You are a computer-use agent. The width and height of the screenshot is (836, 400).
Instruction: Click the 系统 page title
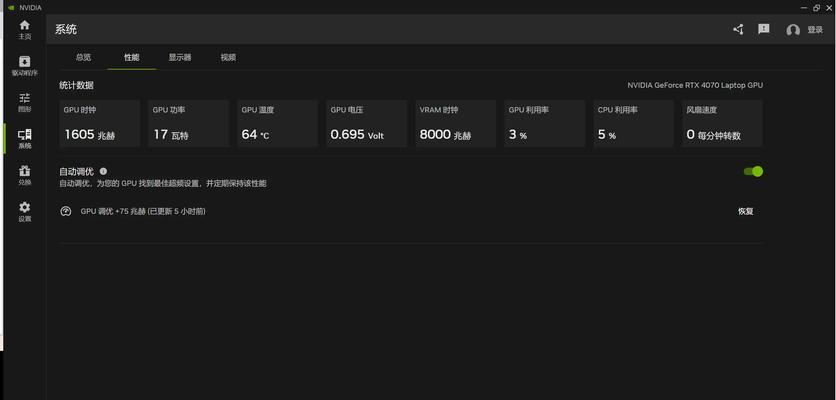[66, 30]
